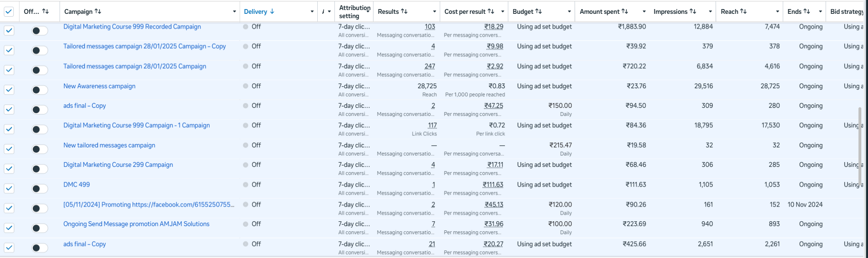868x258 pixels.
Task: Open Impressions column dropdown arrow
Action: 710,11
